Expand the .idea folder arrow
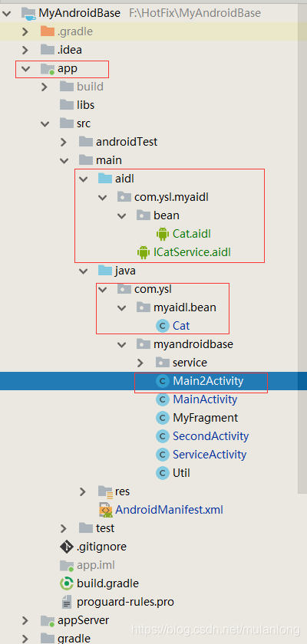Viewport: 307px width, 644px height. (25, 50)
